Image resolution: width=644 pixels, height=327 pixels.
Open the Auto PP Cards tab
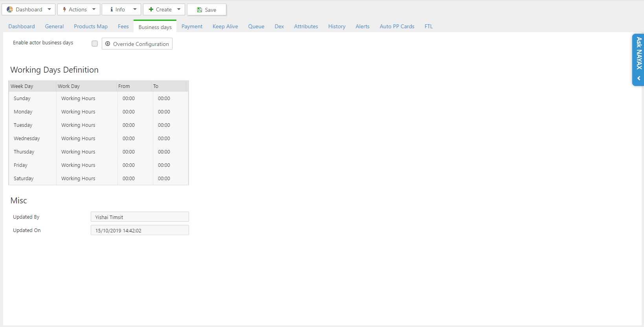[x=397, y=26]
